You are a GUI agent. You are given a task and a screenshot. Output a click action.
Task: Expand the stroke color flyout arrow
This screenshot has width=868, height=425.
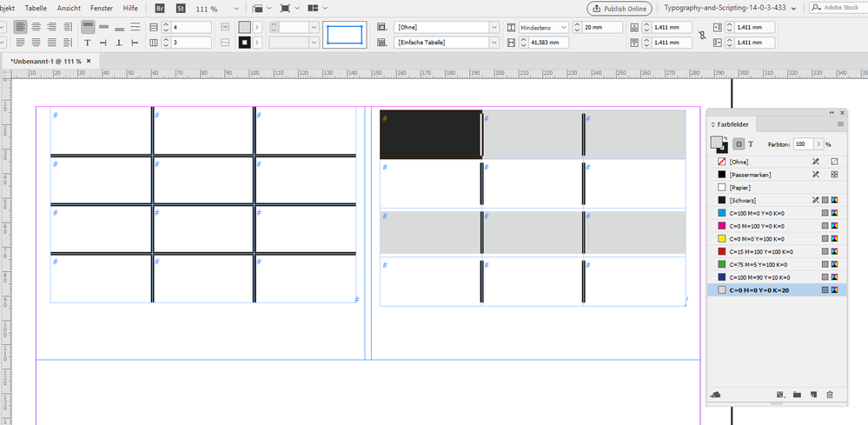coord(257,43)
